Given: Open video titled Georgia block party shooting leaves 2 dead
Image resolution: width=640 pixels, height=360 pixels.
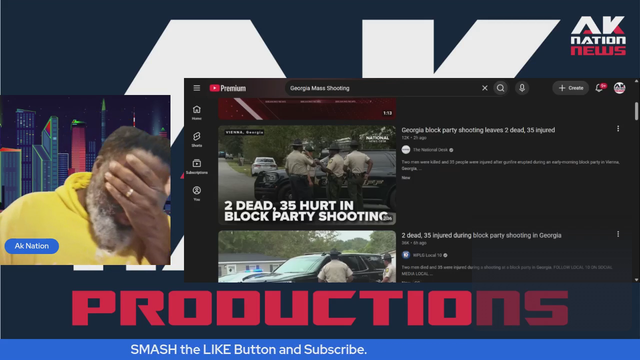Looking at the screenshot, I should pyautogui.click(x=478, y=130).
